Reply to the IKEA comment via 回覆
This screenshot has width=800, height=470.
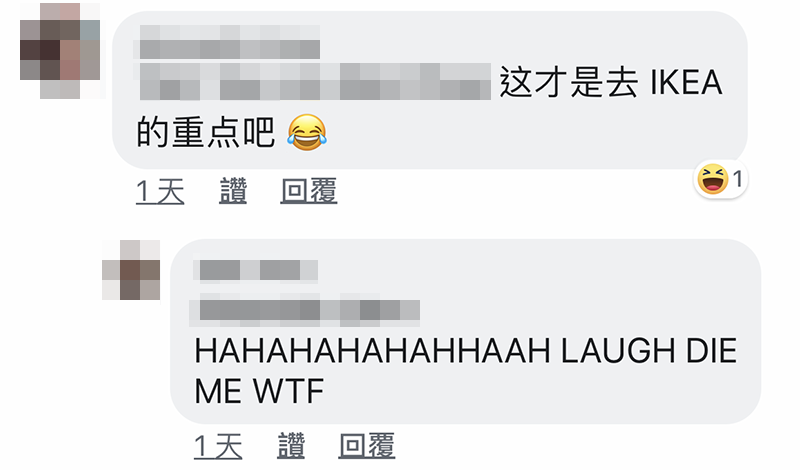[309, 191]
